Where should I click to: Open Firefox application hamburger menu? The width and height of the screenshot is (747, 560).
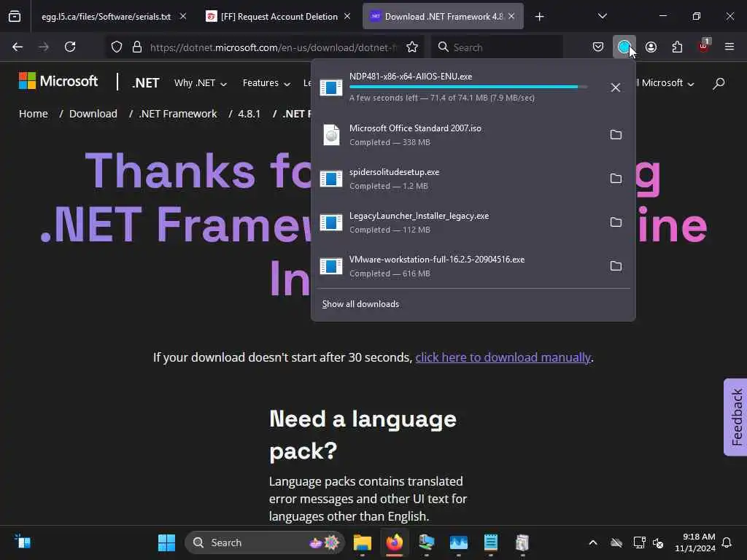(x=729, y=47)
